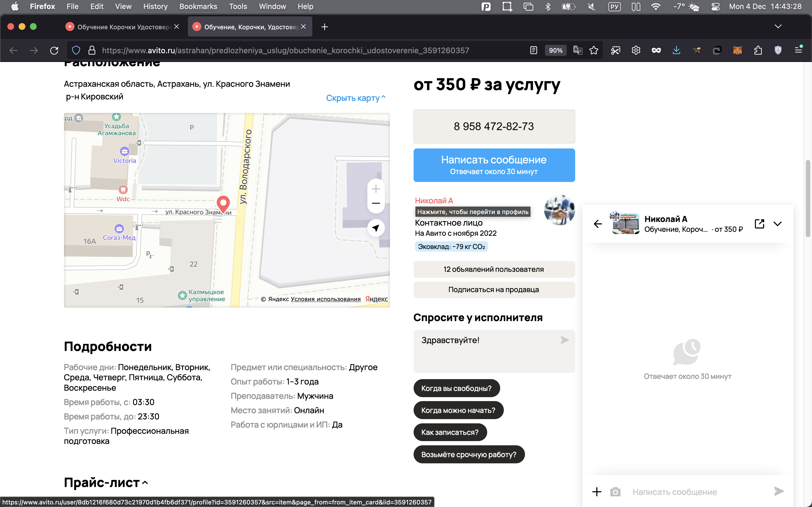Click Подписаться на продавца button
The height and width of the screenshot is (507, 812).
[494, 290]
